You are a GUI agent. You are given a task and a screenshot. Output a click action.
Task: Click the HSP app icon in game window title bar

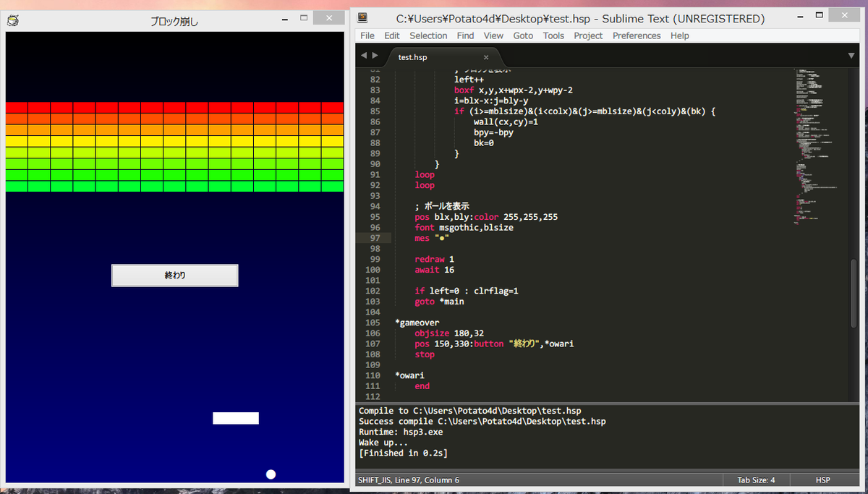pyautogui.click(x=12, y=21)
